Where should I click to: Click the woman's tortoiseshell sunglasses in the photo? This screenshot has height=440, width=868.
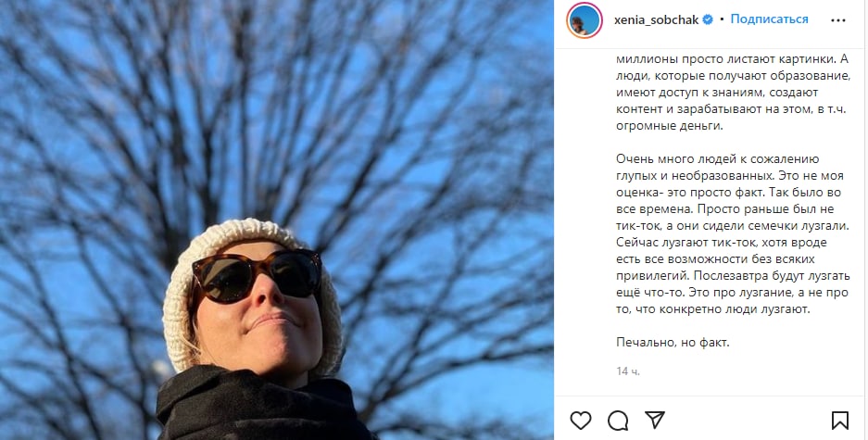pos(257,275)
